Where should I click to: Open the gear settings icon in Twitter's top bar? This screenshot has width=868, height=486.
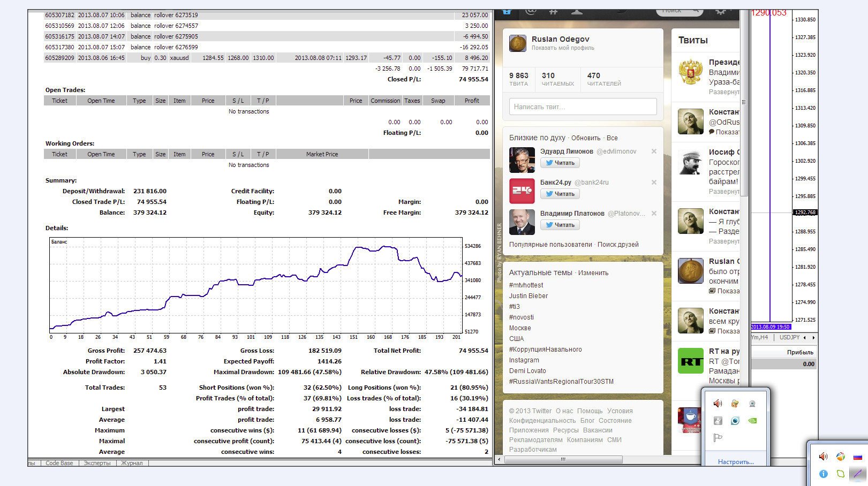(x=721, y=12)
